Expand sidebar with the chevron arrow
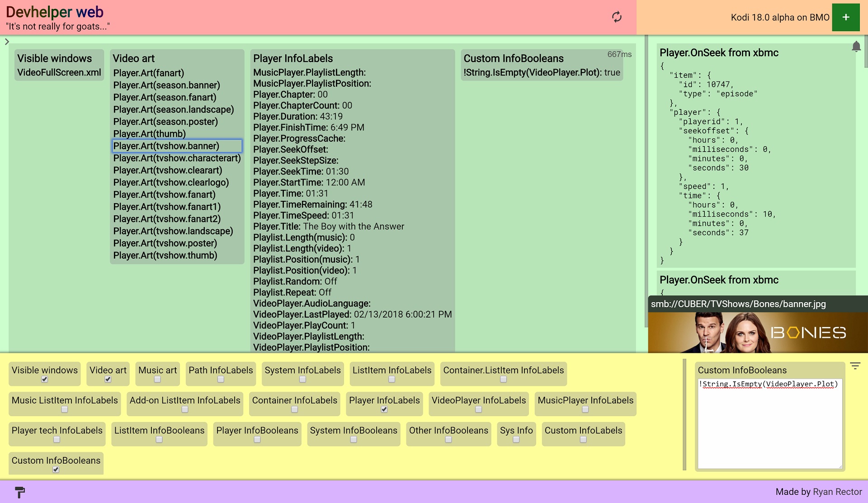868x503 pixels. (7, 42)
